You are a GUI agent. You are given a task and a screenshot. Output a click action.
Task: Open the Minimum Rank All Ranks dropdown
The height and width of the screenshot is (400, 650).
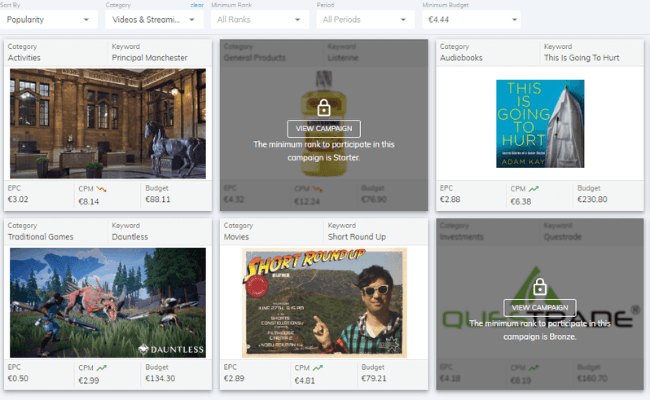coord(260,19)
